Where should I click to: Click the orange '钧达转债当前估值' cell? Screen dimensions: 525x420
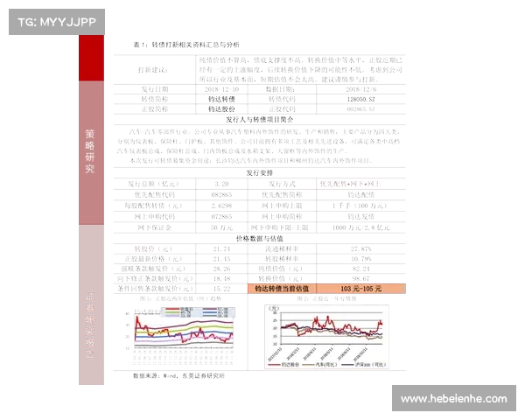click(x=282, y=289)
